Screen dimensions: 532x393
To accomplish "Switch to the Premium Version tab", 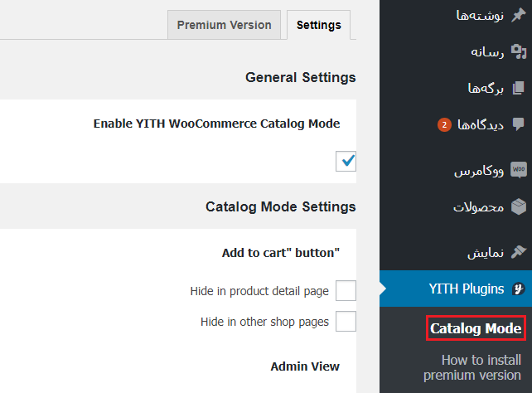I will [x=224, y=25].
